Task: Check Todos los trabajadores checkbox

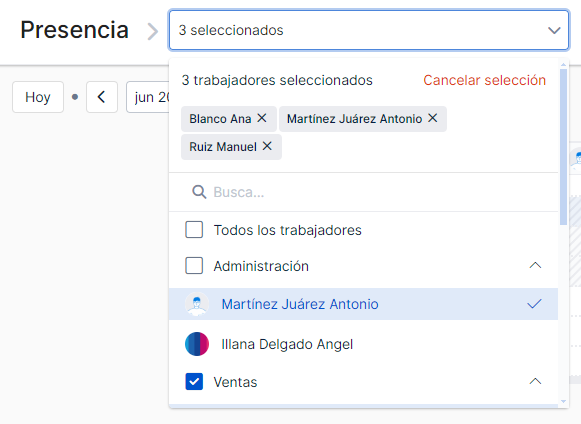Action: [194, 230]
